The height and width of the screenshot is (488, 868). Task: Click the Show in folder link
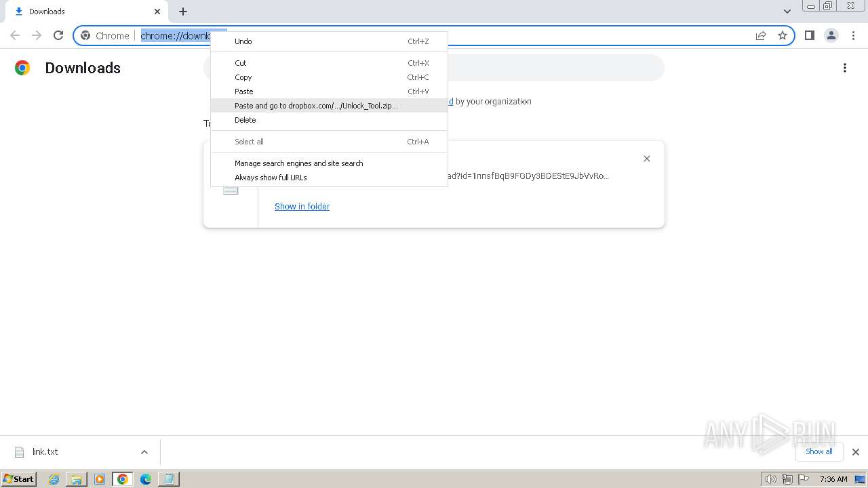(302, 206)
